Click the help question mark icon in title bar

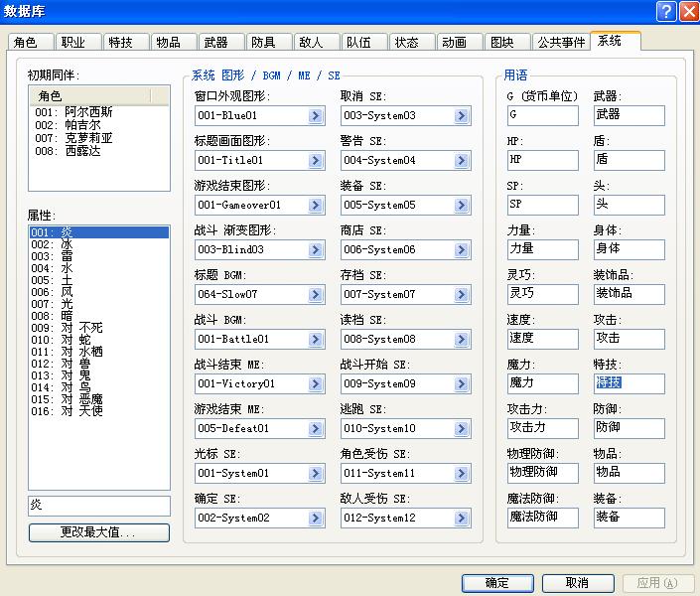[x=666, y=11]
